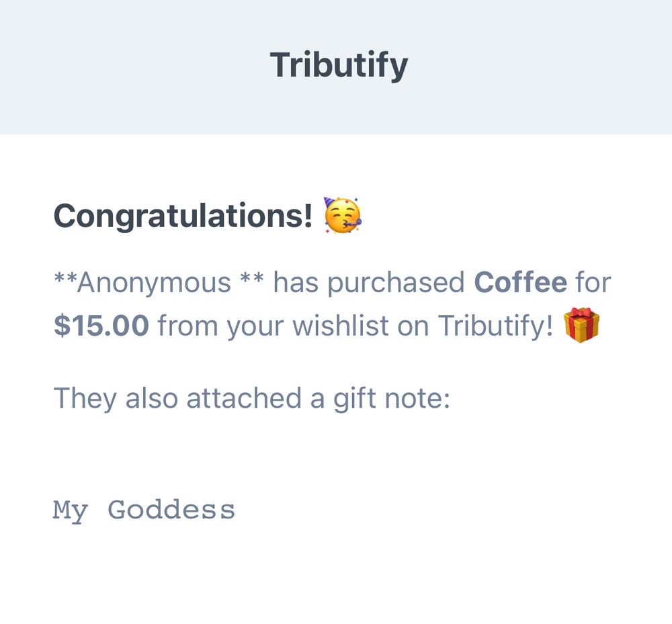Image resolution: width=672 pixels, height=624 pixels.
Task: Click the party face emoji
Action: (x=343, y=216)
